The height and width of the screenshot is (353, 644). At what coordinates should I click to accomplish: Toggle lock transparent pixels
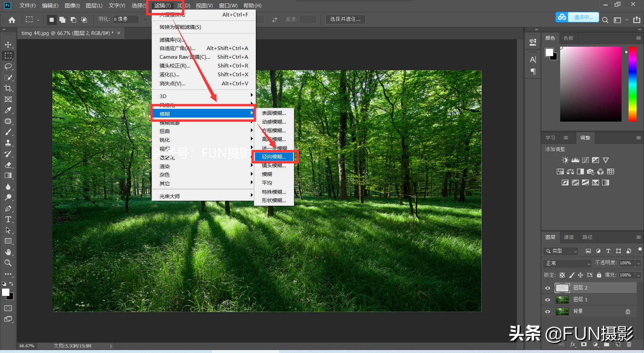(x=562, y=275)
